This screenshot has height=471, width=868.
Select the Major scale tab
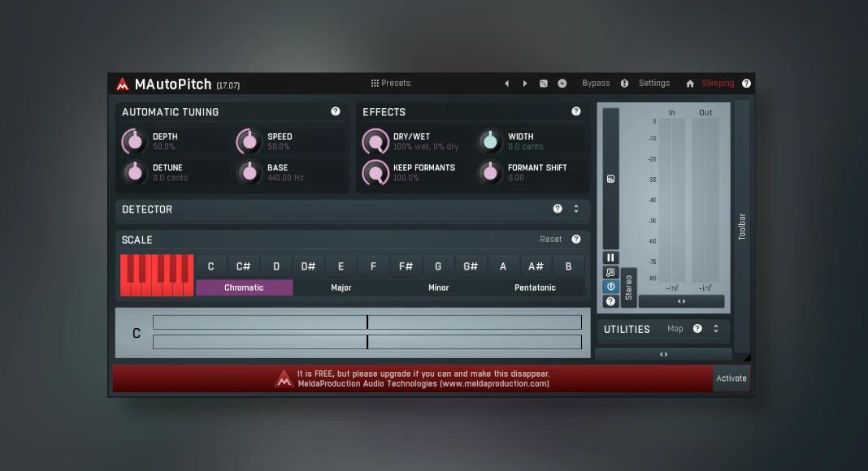point(341,287)
